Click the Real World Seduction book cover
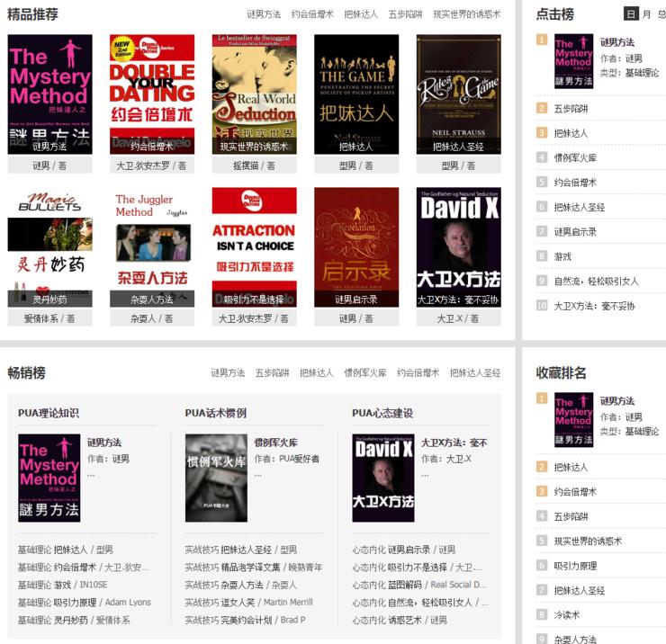Image resolution: width=666 pixels, height=644 pixels. coord(254,94)
